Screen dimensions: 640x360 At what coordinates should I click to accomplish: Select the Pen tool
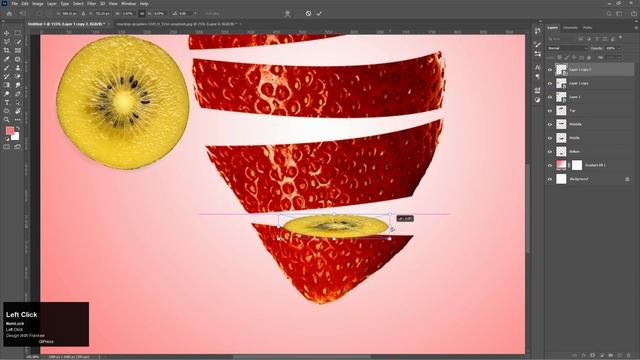point(18,94)
